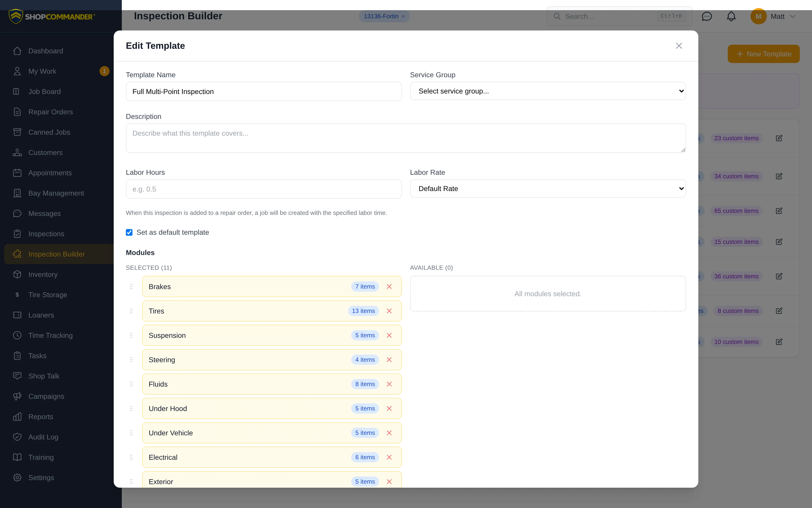812x508 pixels.
Task: Remove the Brakes module with its X
Action: (x=389, y=287)
